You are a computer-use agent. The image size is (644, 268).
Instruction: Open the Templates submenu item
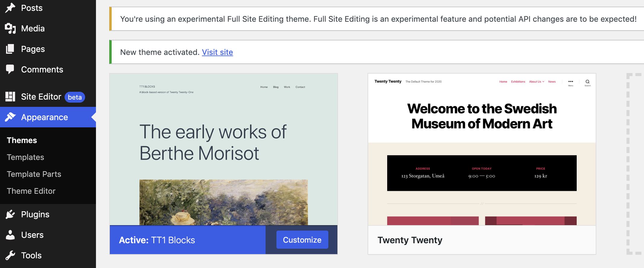click(26, 157)
